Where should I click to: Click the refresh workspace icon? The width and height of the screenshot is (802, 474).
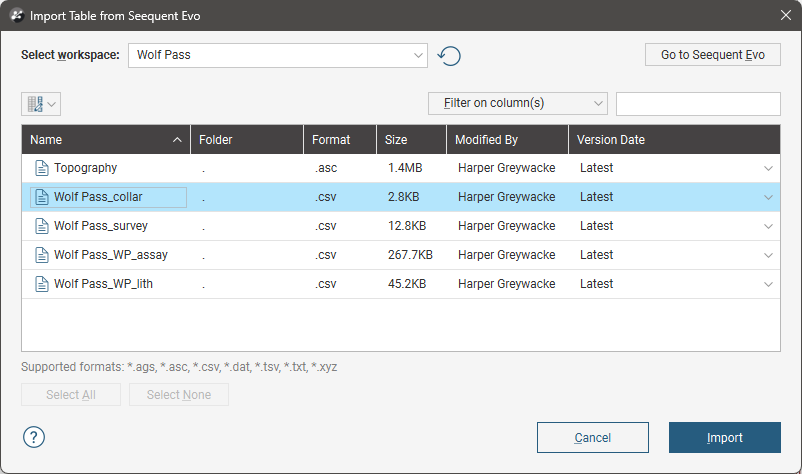pyautogui.click(x=450, y=56)
